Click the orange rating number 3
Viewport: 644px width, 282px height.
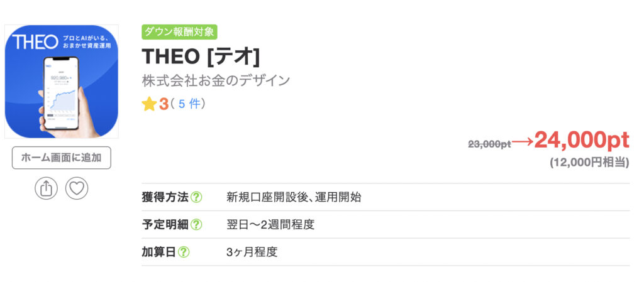tap(164, 104)
